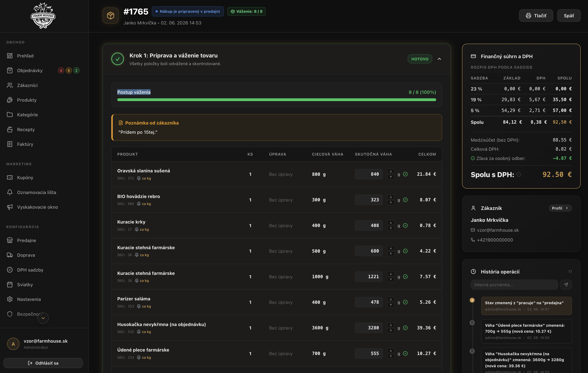Click the phone icon beside +421900000000

click(x=473, y=240)
